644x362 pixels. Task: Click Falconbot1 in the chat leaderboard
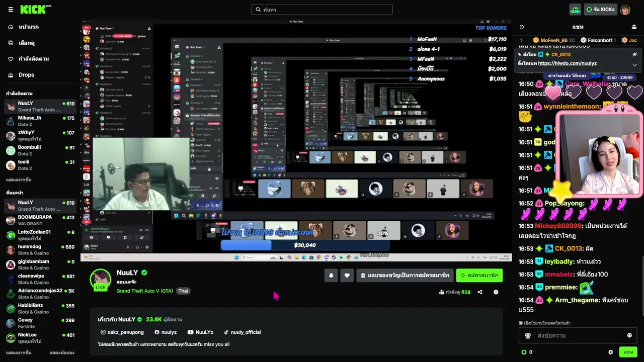597,40
